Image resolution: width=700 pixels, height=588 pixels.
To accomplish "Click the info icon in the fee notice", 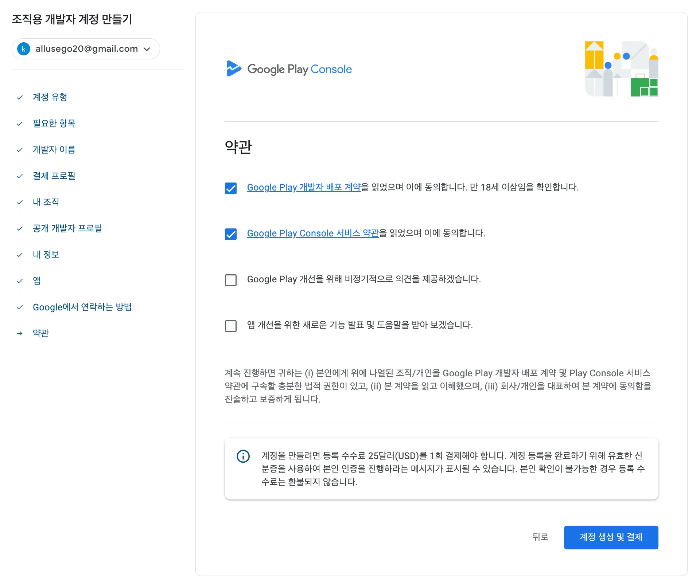I will click(x=243, y=456).
